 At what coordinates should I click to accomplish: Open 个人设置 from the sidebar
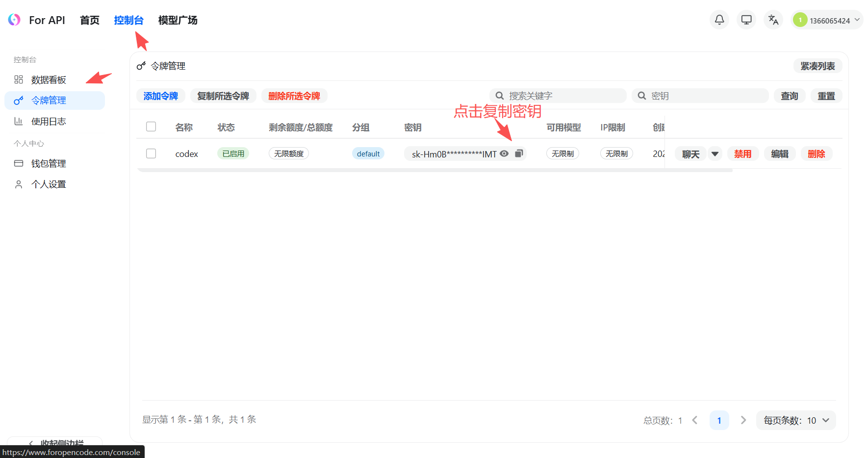tap(49, 184)
